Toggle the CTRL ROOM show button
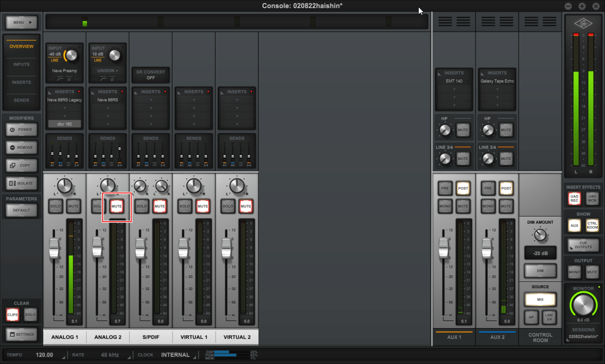Viewport: 605px width, 364px height. click(592, 225)
